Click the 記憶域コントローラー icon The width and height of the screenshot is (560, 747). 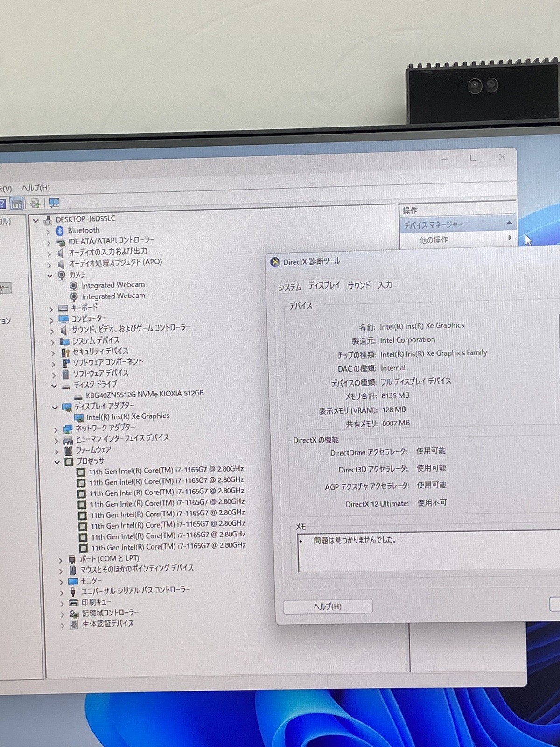pos(74,613)
